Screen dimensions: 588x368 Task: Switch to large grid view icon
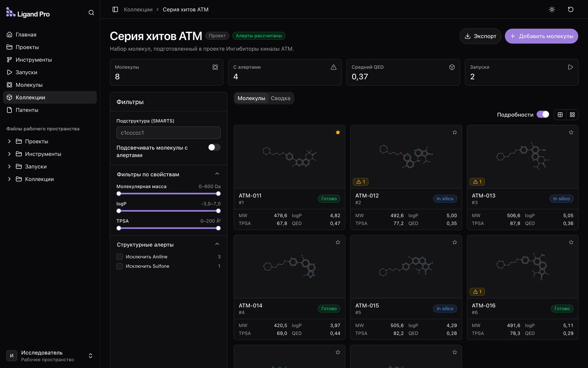pos(560,115)
